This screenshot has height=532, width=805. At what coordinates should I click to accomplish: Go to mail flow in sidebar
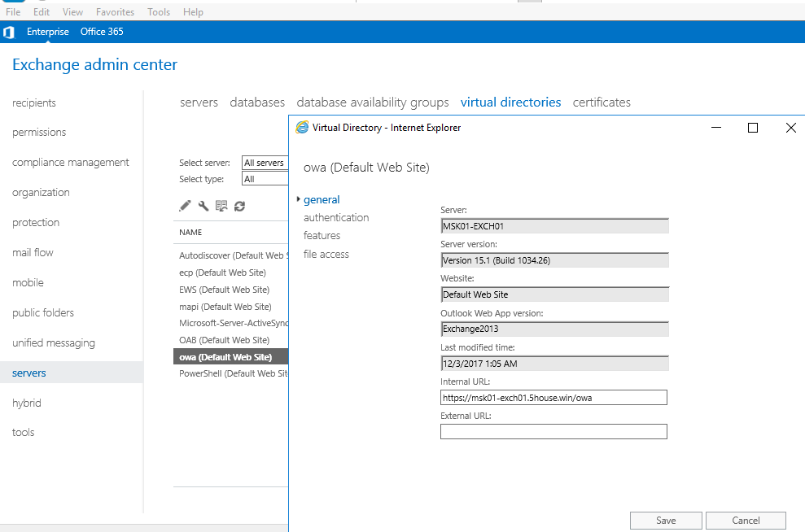(33, 253)
